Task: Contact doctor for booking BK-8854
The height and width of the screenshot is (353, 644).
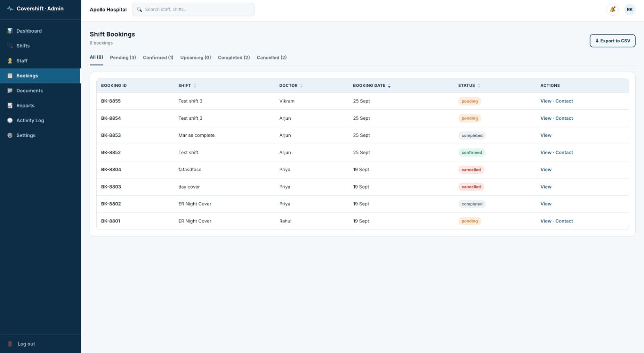Action: (x=564, y=118)
